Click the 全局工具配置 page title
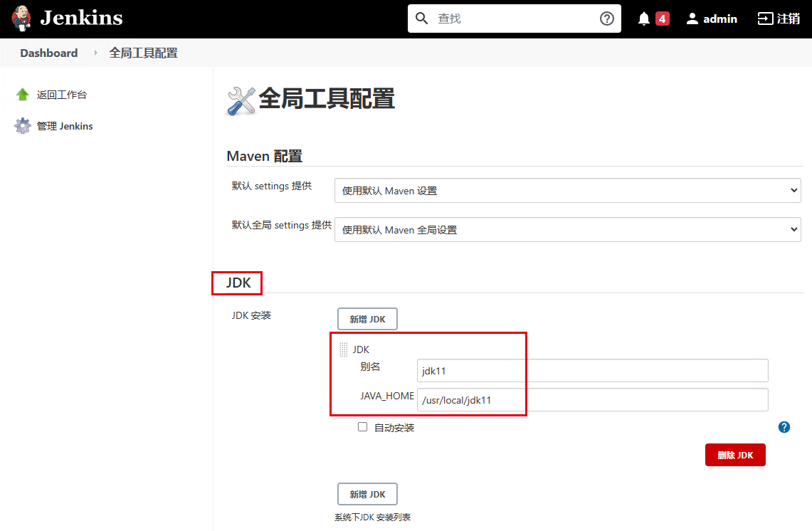 click(326, 98)
